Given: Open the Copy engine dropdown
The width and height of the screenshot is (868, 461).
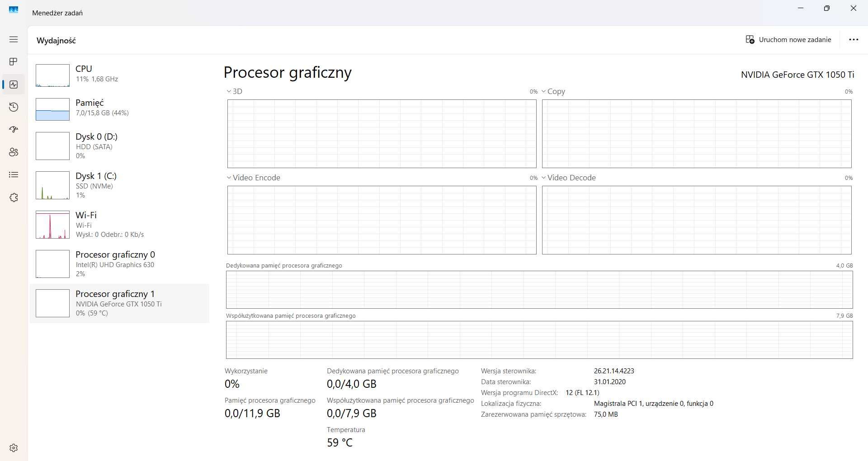Looking at the screenshot, I should tap(553, 91).
